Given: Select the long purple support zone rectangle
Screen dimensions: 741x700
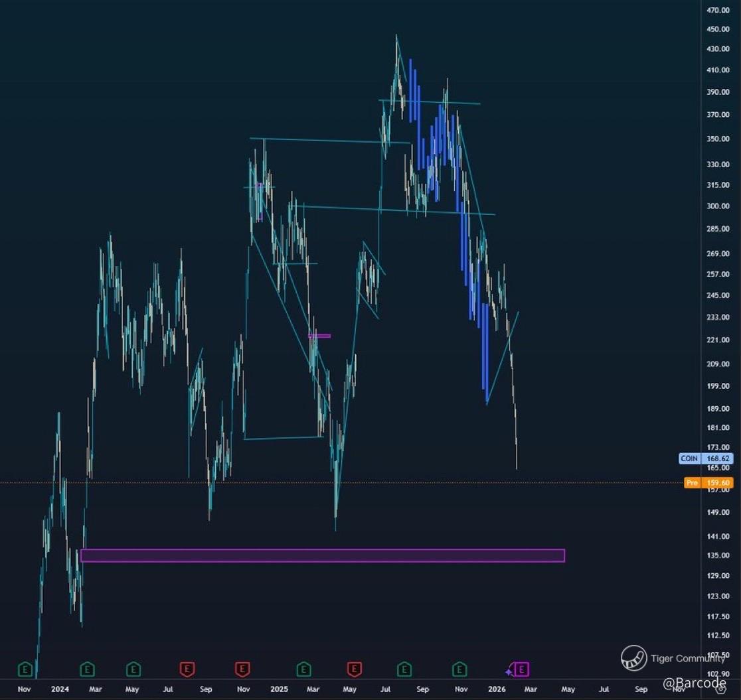Looking at the screenshot, I should [x=323, y=555].
